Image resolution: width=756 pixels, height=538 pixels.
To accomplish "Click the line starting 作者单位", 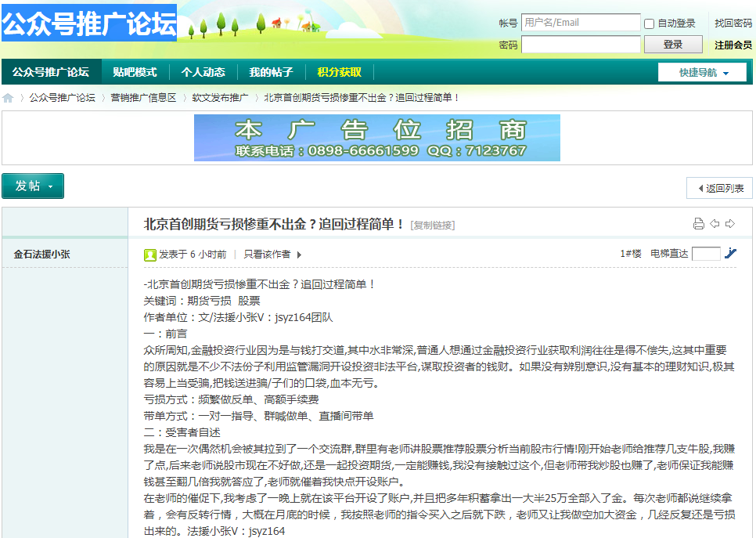I will point(238,317).
